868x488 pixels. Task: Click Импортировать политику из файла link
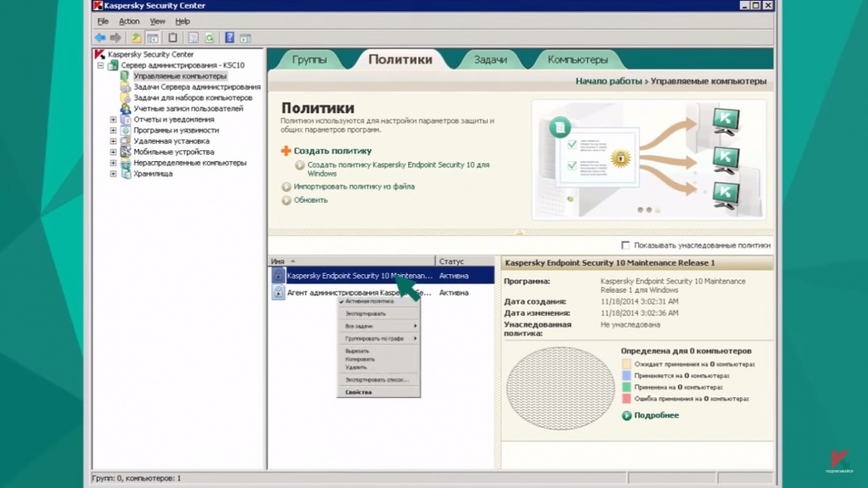pyautogui.click(x=355, y=187)
